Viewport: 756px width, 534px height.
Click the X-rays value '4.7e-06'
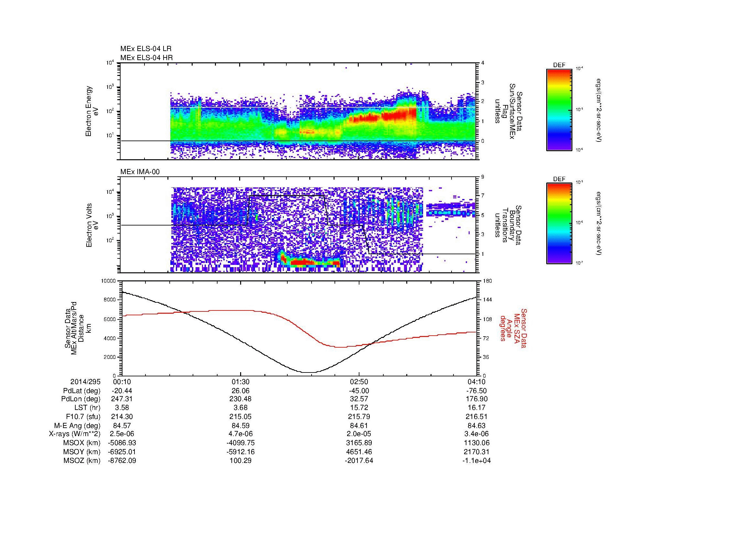[240, 434]
